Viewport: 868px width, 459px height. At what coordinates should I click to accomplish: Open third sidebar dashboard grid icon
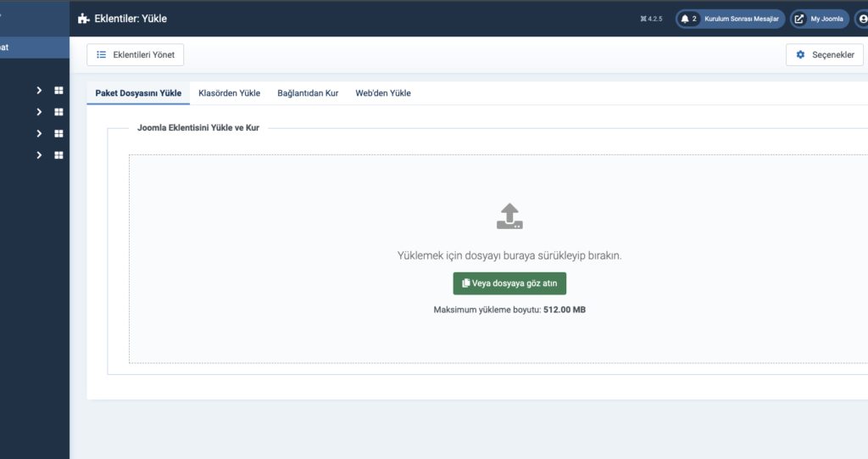pyautogui.click(x=58, y=133)
